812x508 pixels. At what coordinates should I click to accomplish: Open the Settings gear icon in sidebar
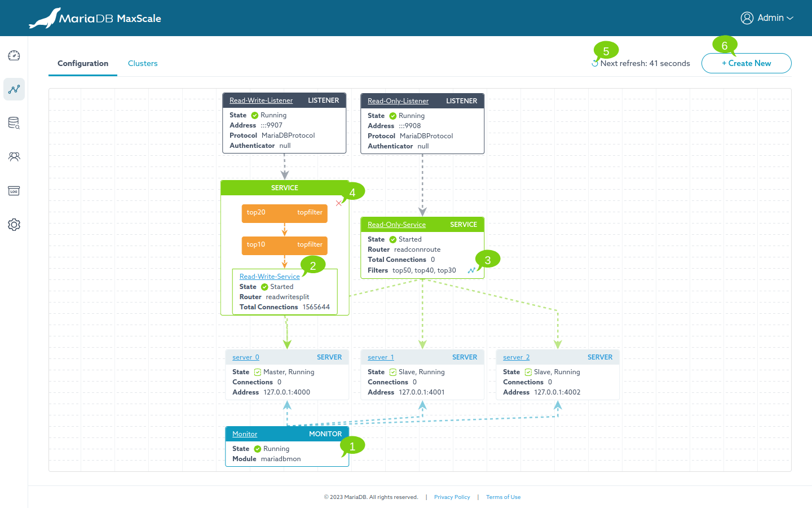(x=14, y=225)
